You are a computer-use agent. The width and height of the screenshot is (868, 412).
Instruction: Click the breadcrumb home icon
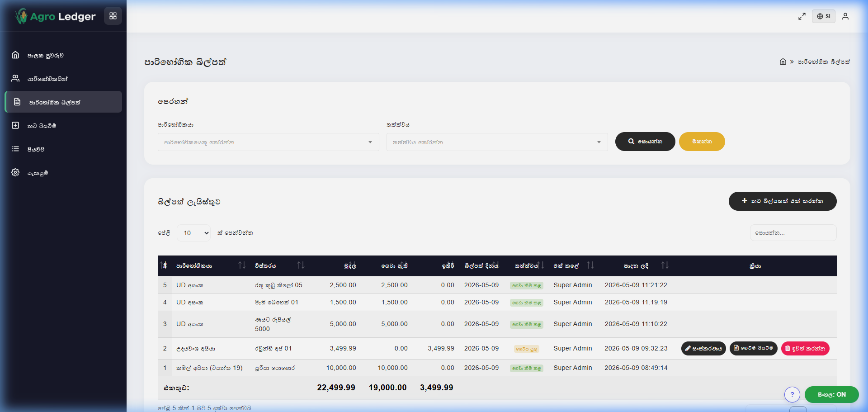click(x=783, y=62)
